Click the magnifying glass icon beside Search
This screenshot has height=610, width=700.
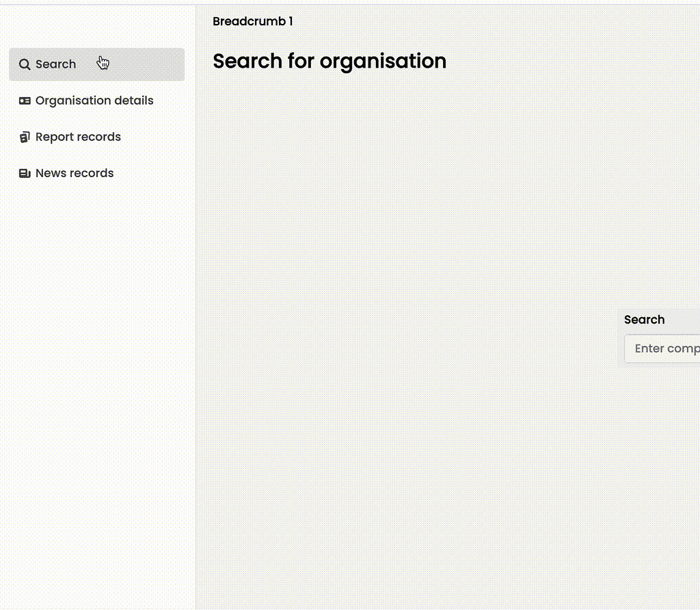point(25,64)
